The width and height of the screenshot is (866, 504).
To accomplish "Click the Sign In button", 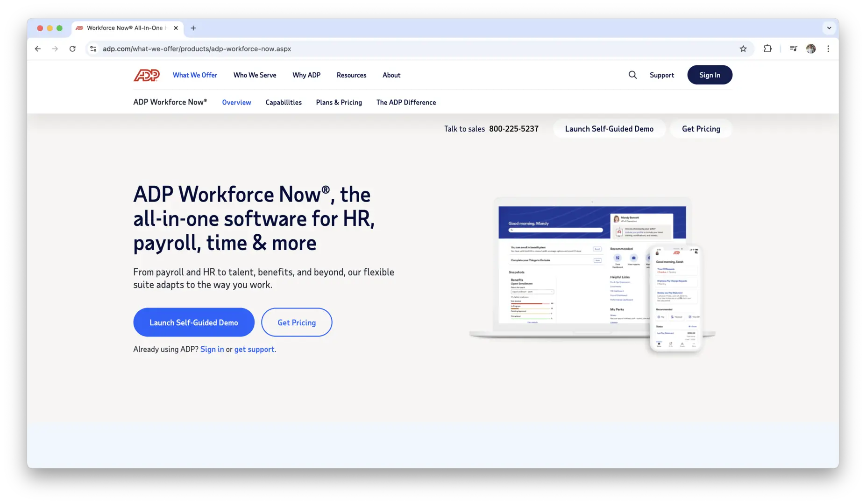I will pyautogui.click(x=710, y=75).
